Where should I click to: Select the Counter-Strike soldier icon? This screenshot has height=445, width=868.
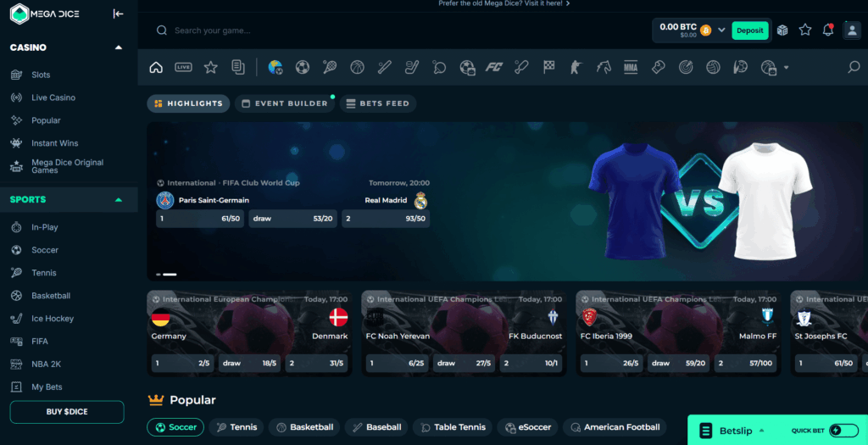[x=576, y=68]
